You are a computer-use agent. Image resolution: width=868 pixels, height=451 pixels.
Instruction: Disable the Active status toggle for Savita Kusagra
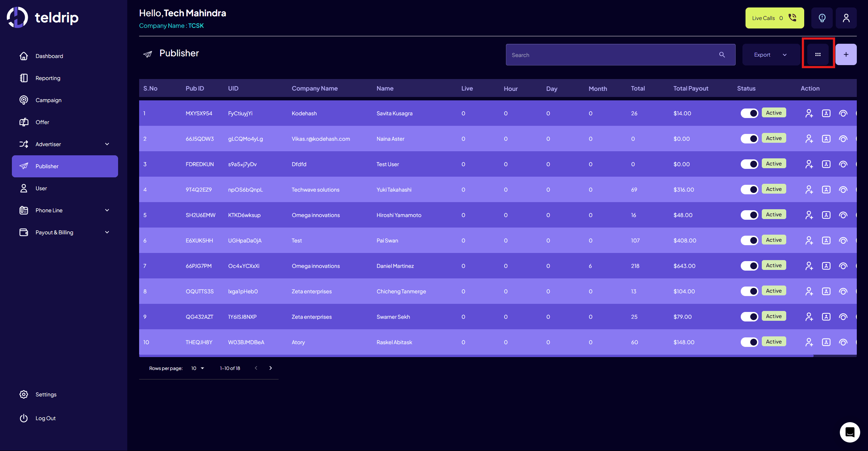750,113
